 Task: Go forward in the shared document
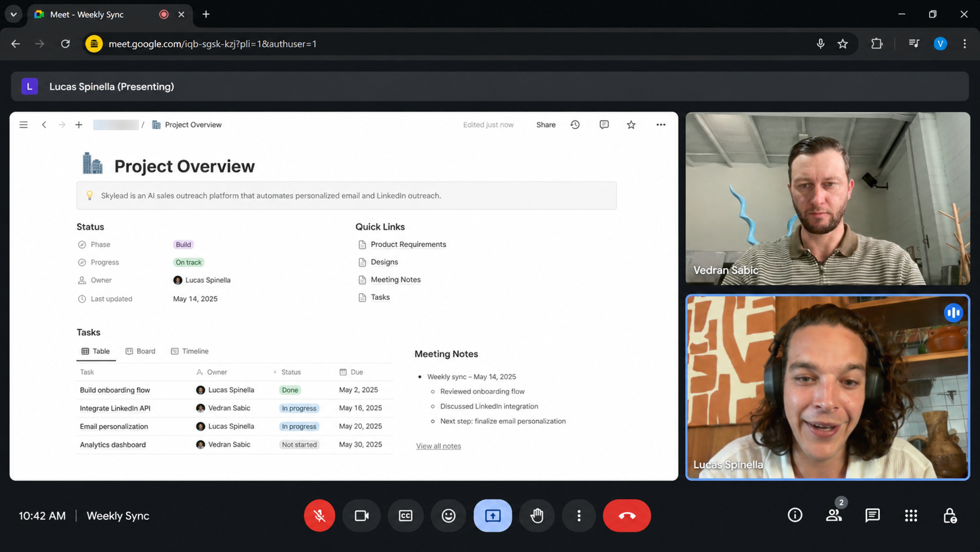click(62, 124)
